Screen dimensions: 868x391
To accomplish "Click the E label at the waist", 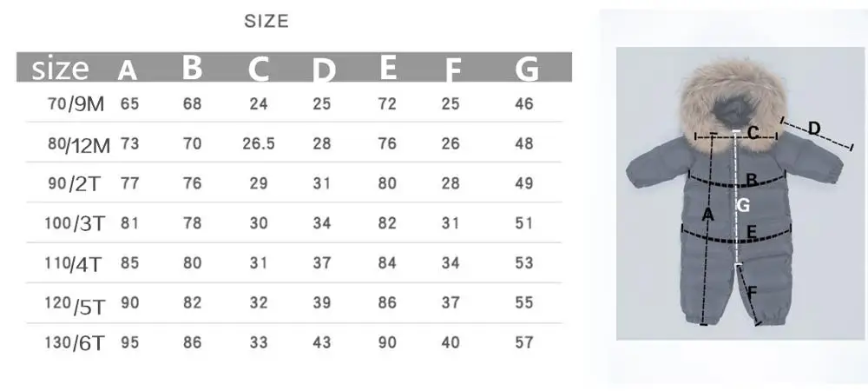I will 751,233.
